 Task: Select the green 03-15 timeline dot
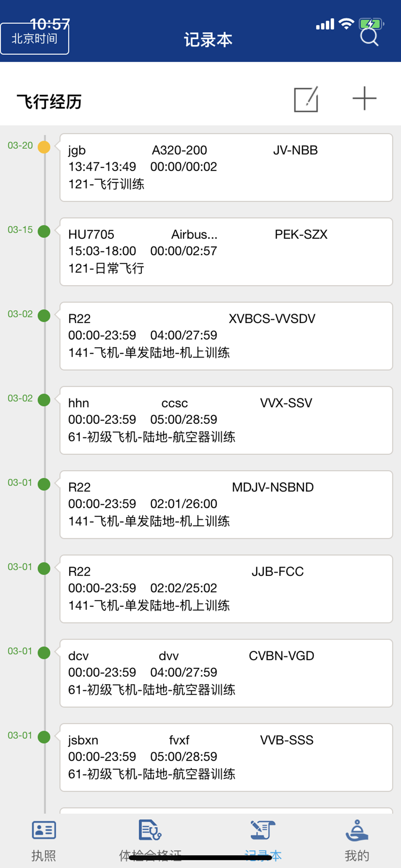point(44,232)
